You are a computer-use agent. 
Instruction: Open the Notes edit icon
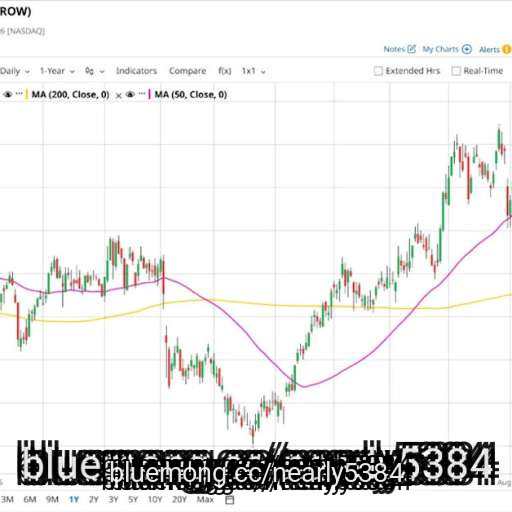[412, 49]
